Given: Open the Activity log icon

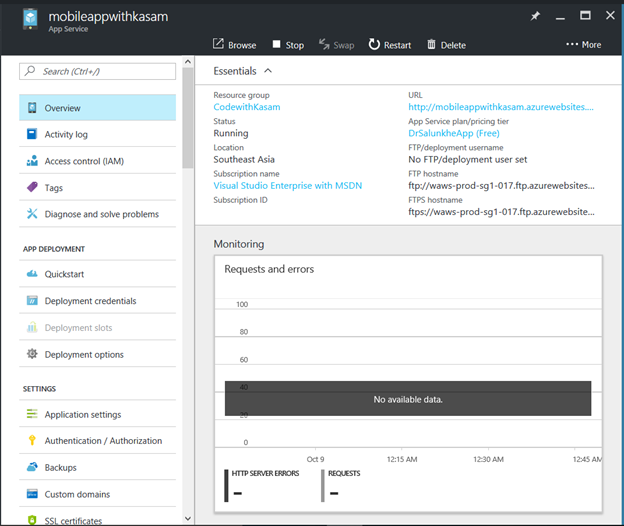Looking at the screenshot, I should pos(33,135).
